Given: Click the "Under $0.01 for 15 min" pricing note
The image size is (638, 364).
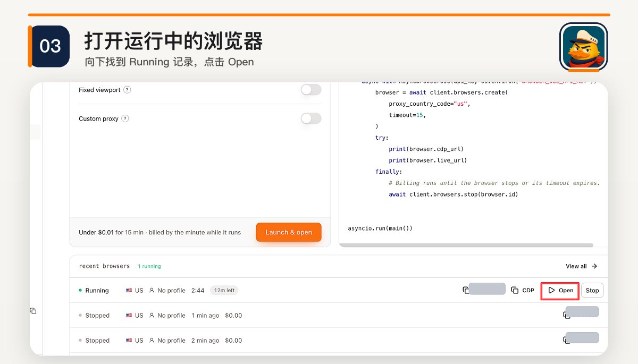Looking at the screenshot, I should click(159, 232).
